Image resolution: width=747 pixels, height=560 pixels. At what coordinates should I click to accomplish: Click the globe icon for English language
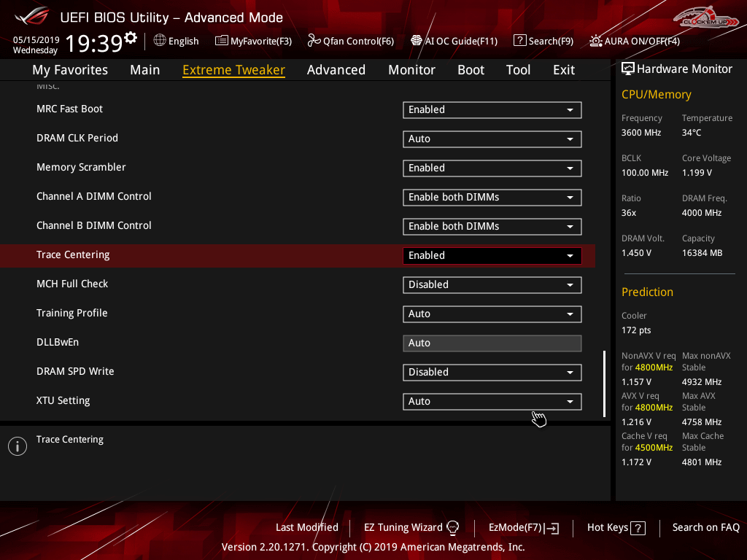tap(160, 41)
